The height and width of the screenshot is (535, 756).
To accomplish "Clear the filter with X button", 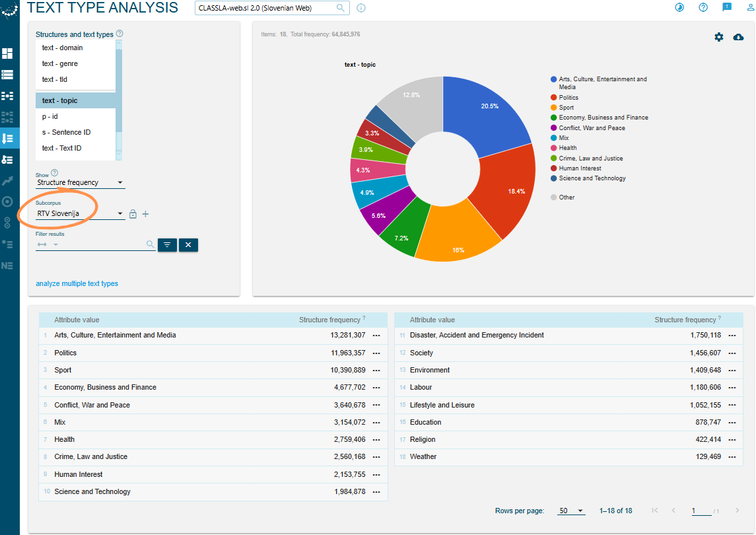I will click(x=188, y=245).
